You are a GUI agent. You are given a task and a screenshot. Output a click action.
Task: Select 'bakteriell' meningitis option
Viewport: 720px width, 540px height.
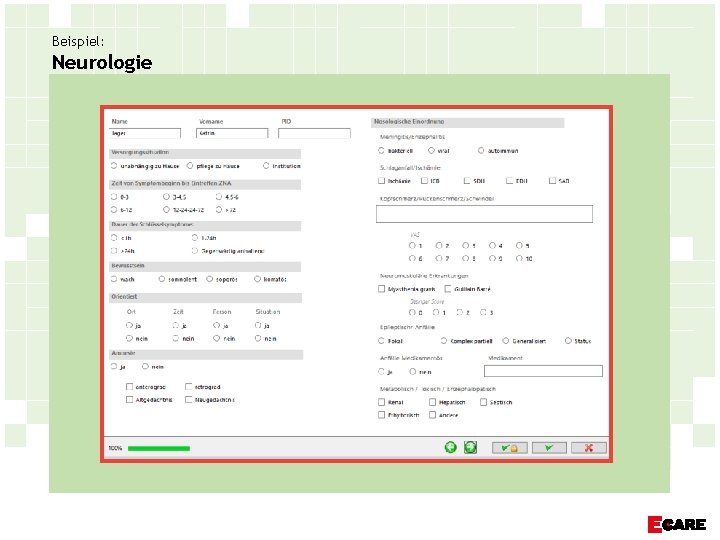[381, 150]
